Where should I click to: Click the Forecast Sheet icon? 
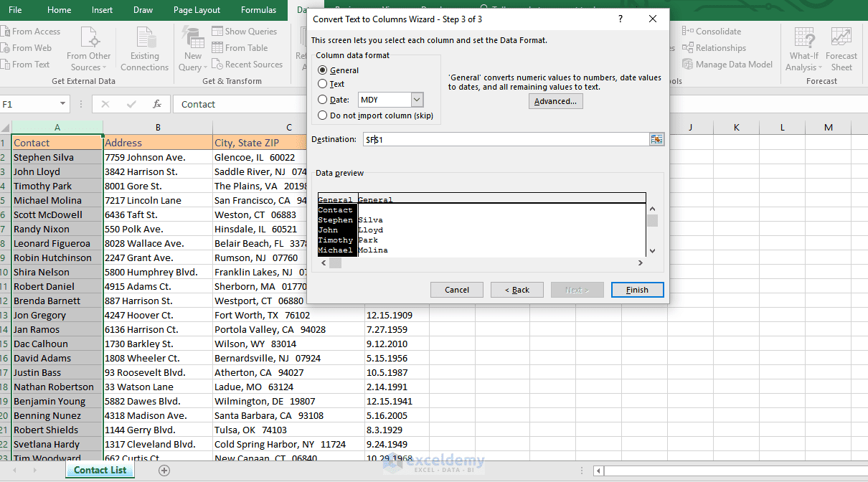point(841,37)
